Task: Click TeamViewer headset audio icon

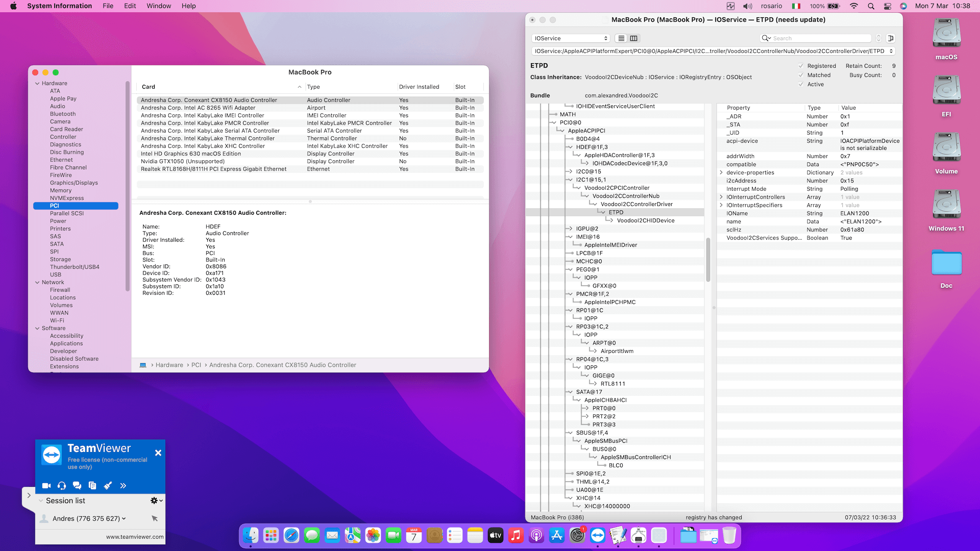Action: 62,486
